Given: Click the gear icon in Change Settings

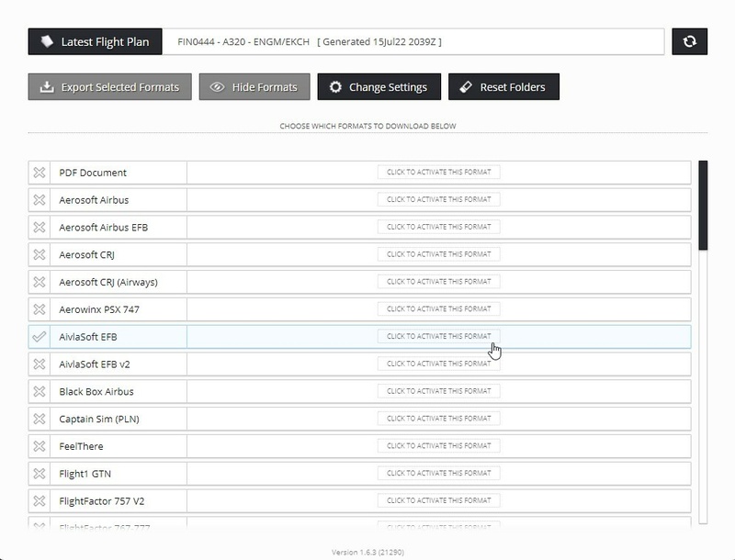Looking at the screenshot, I should click(335, 87).
